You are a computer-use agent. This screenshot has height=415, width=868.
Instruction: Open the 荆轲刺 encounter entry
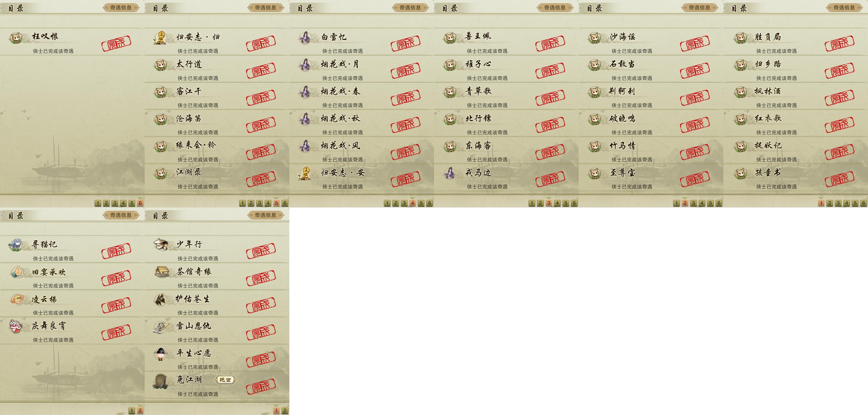651,96
